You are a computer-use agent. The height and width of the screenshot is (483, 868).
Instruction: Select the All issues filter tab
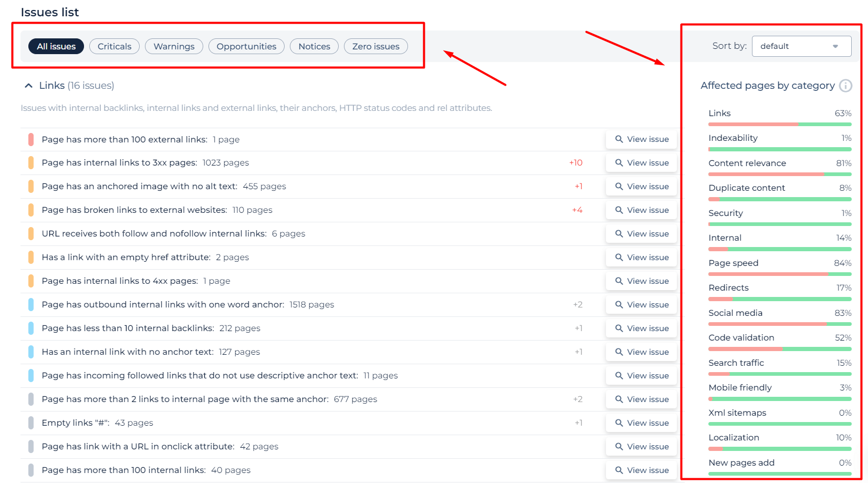pos(56,46)
